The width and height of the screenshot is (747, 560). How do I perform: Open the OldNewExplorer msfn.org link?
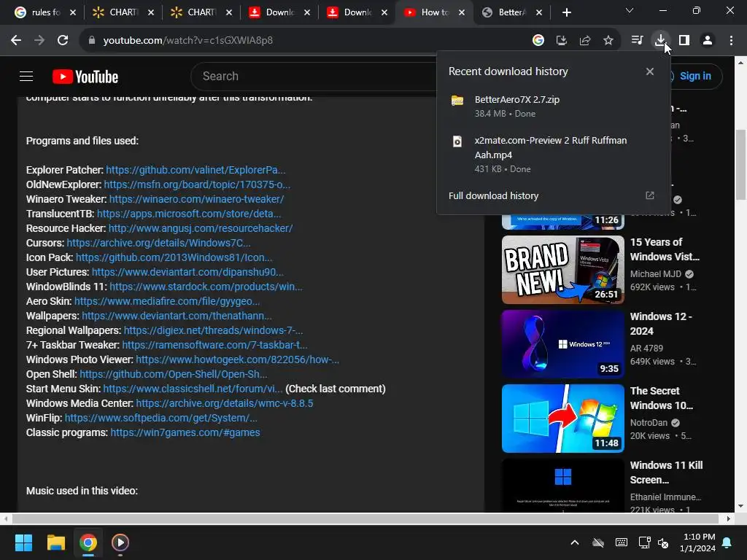coord(197,184)
